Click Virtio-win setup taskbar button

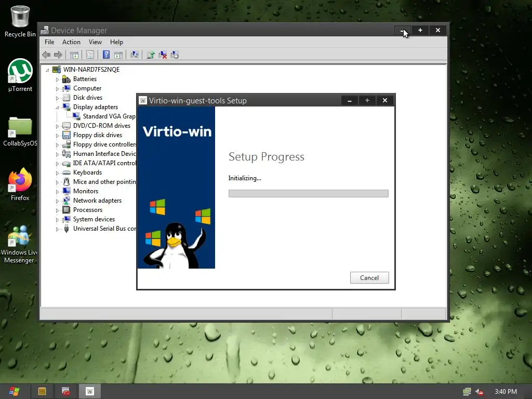point(89,391)
